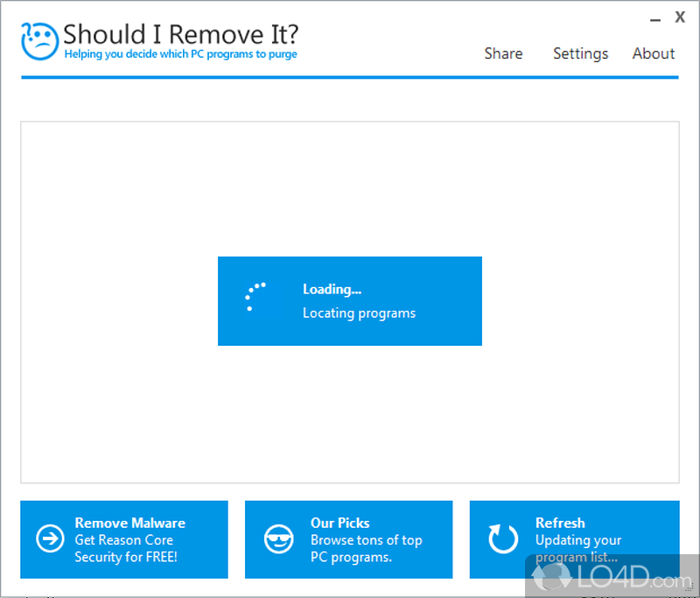Click the Remove Malware title text

click(129, 523)
